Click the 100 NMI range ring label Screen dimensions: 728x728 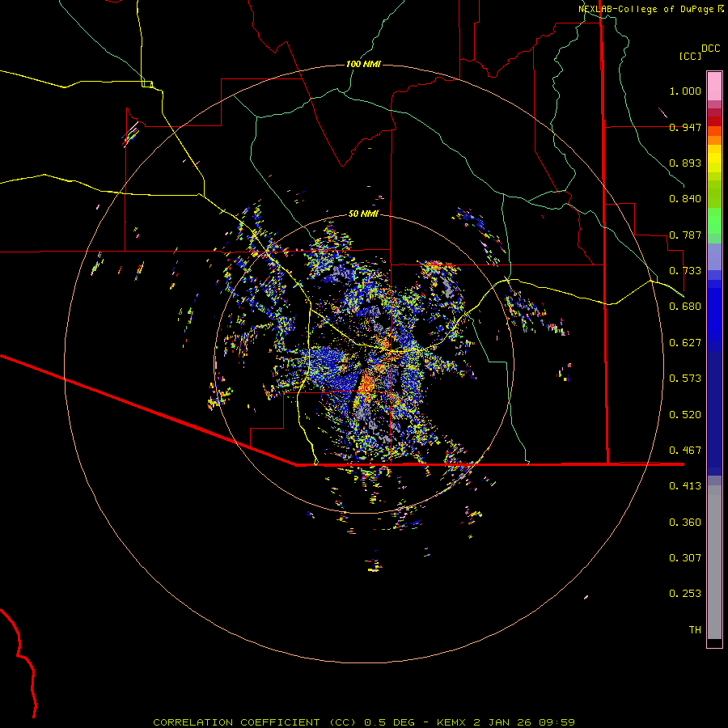[x=363, y=64]
